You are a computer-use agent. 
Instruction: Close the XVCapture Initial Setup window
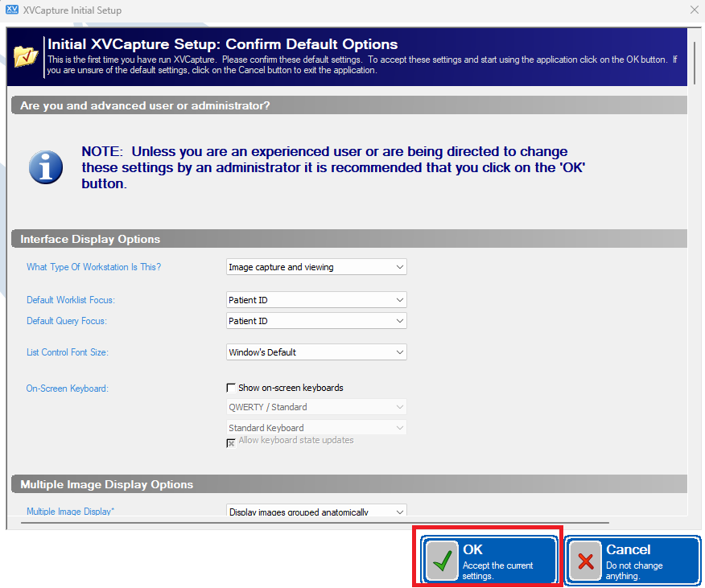695,10
